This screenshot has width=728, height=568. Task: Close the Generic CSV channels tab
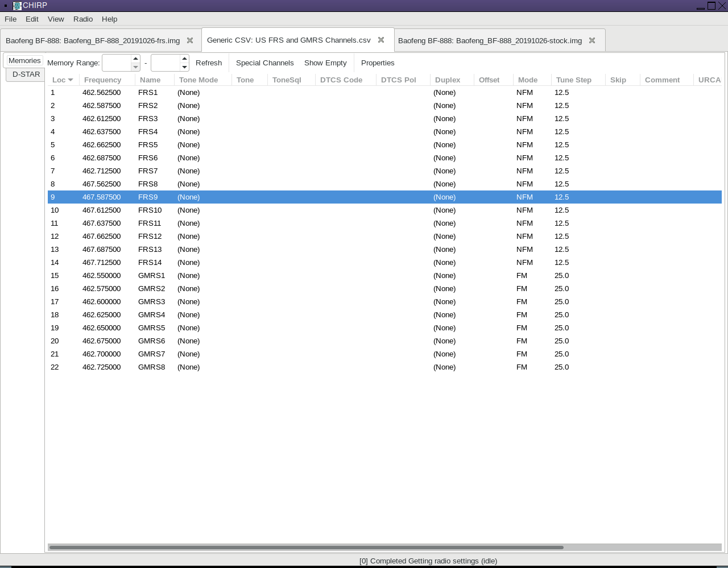click(381, 40)
